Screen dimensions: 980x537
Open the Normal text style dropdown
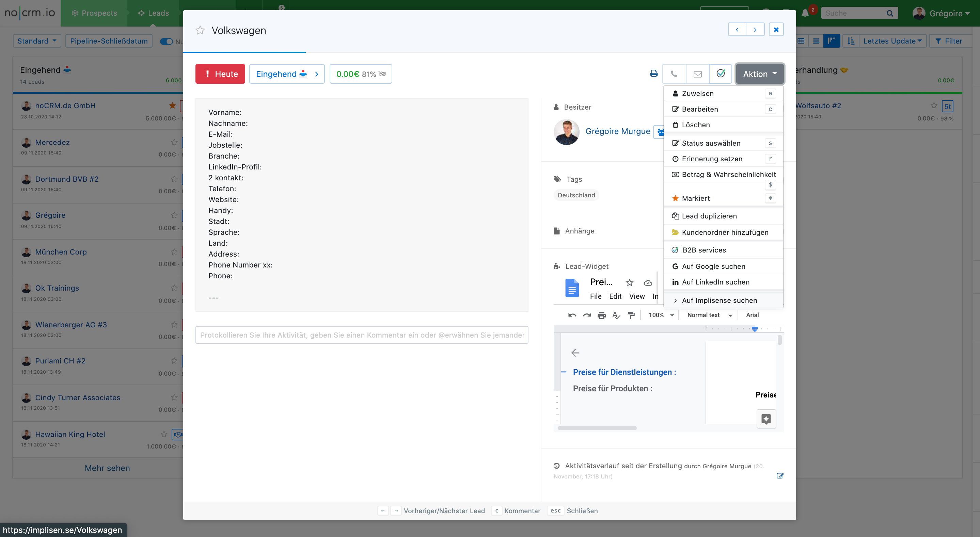[710, 315]
